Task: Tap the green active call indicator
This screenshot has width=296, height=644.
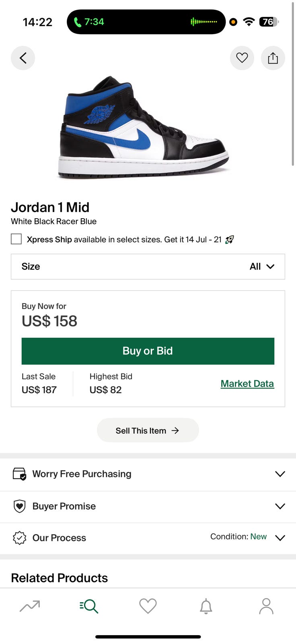Action: [89, 22]
